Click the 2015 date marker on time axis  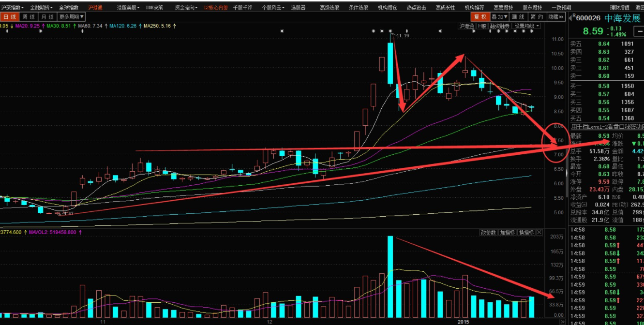click(x=464, y=321)
